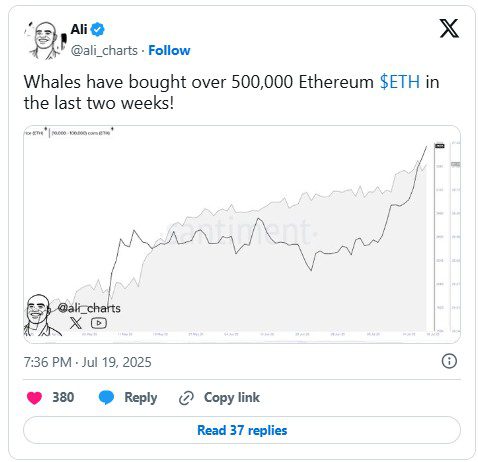The image size is (478, 462).
Task: Open the $ETH cashtag link
Action: tap(400, 82)
